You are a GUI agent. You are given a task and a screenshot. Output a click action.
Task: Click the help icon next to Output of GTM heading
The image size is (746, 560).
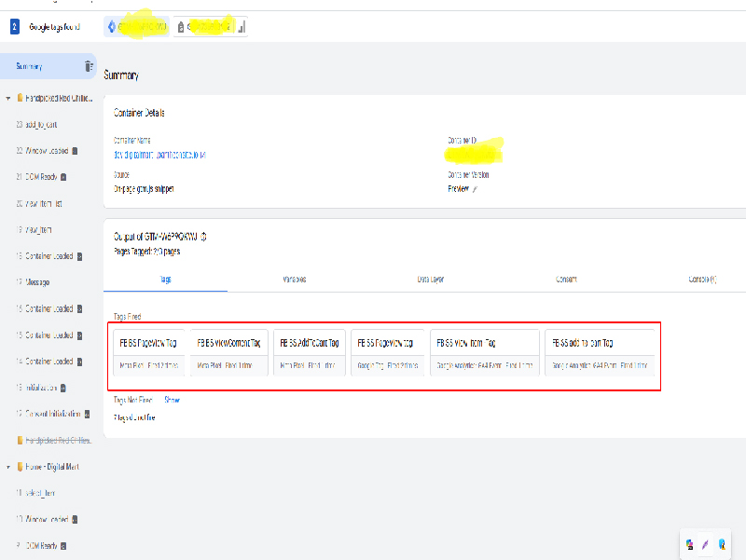pyautogui.click(x=203, y=237)
